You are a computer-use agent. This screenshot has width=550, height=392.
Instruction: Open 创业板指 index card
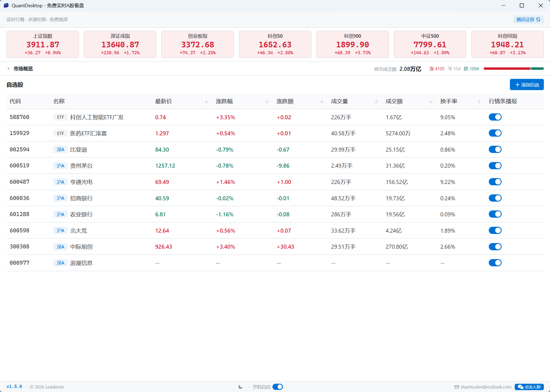pyautogui.click(x=198, y=44)
